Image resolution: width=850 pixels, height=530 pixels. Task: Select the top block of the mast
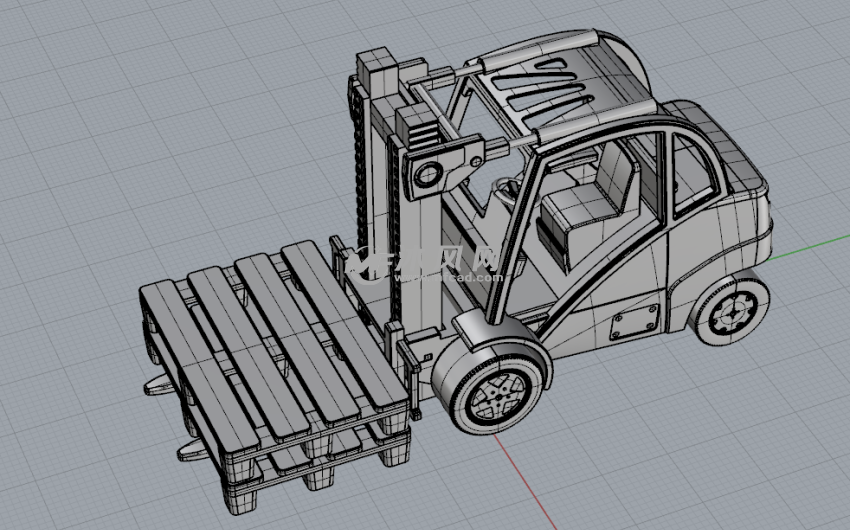point(377,68)
